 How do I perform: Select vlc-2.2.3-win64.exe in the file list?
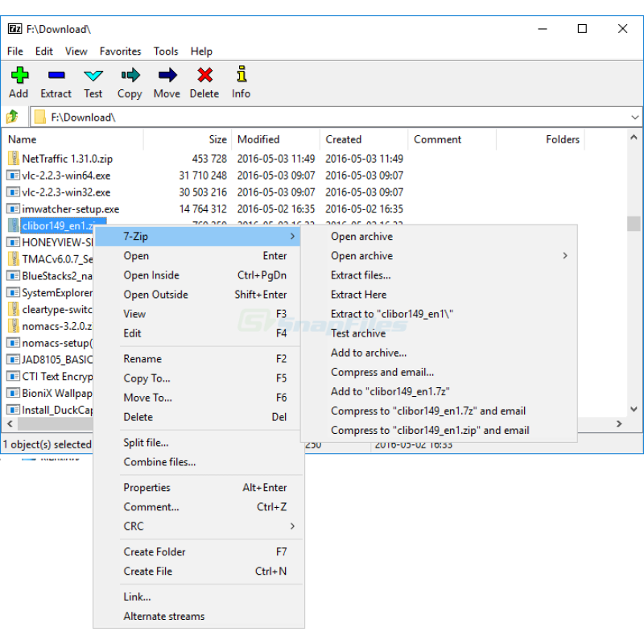click(x=66, y=175)
